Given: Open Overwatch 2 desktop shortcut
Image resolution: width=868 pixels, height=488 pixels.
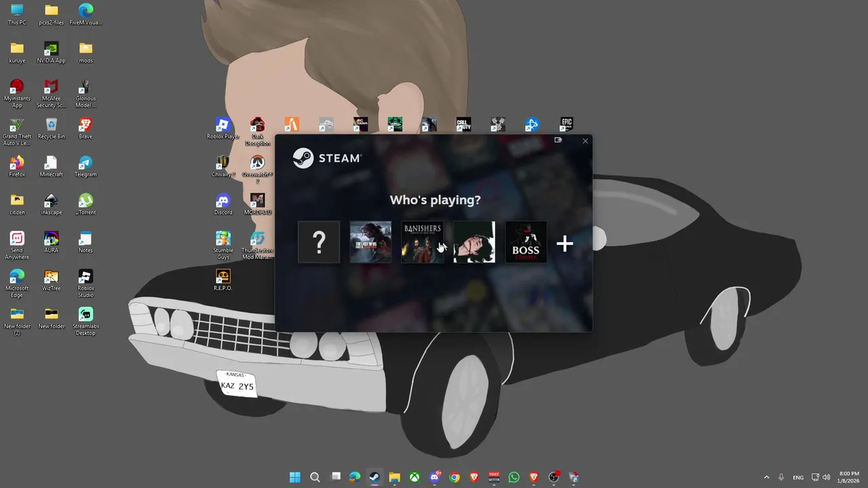Looking at the screenshot, I should 257,169.
